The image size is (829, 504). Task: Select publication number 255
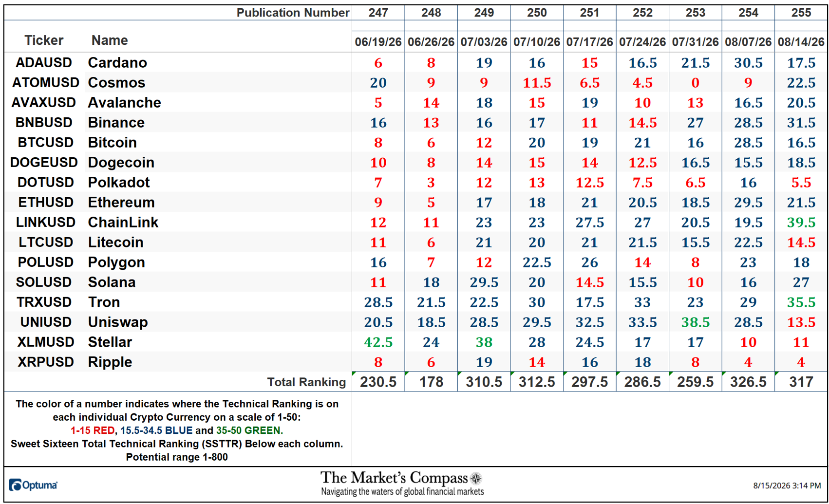tap(801, 13)
